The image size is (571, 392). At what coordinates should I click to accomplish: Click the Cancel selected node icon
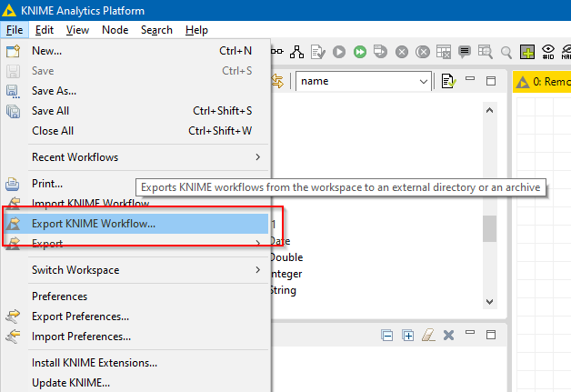coord(402,52)
